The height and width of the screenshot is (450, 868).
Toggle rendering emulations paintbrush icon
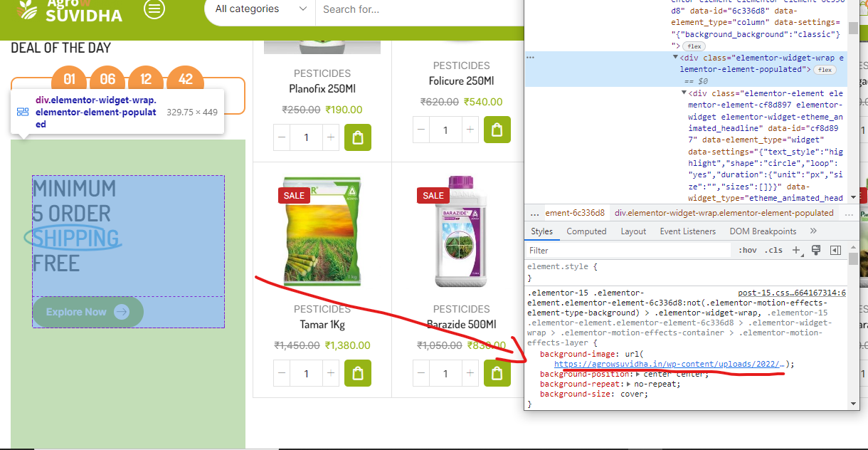click(x=816, y=250)
